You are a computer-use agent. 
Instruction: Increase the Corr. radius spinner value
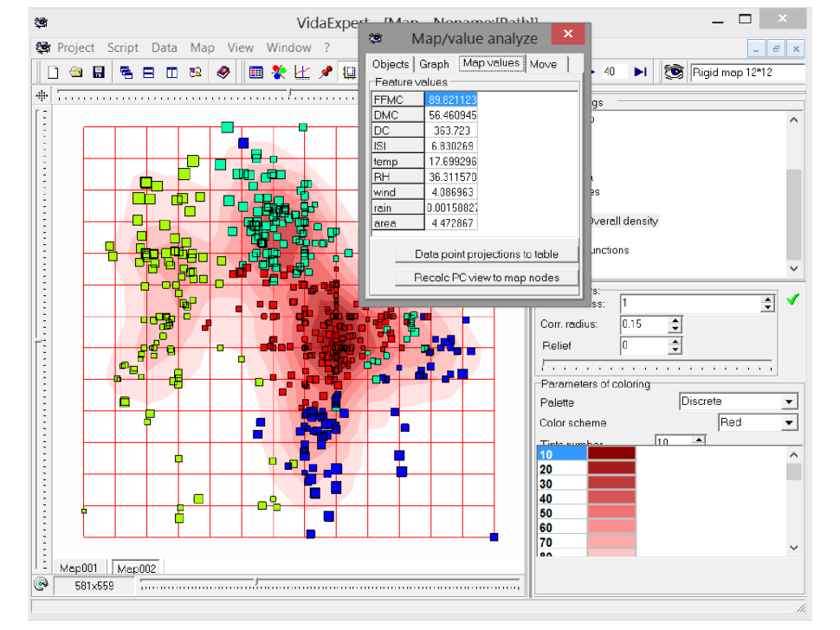(675, 320)
